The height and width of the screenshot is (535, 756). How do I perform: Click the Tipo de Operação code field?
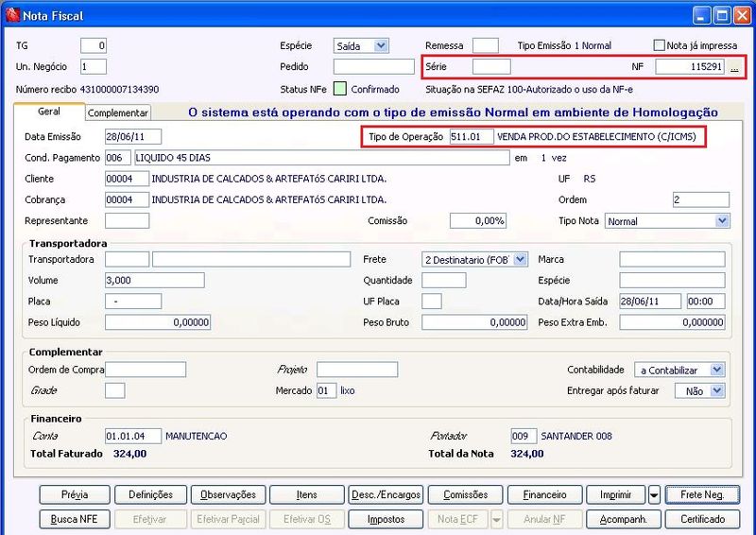472,136
